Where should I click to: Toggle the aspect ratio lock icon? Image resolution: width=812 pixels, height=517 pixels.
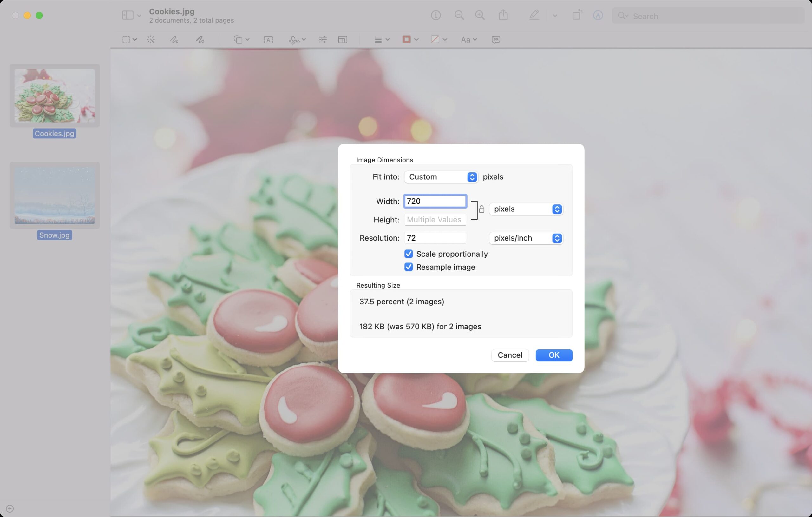pos(481,209)
